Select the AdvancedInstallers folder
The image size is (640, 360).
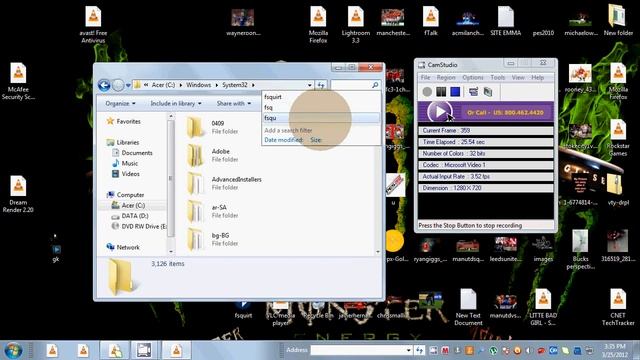click(x=224, y=183)
